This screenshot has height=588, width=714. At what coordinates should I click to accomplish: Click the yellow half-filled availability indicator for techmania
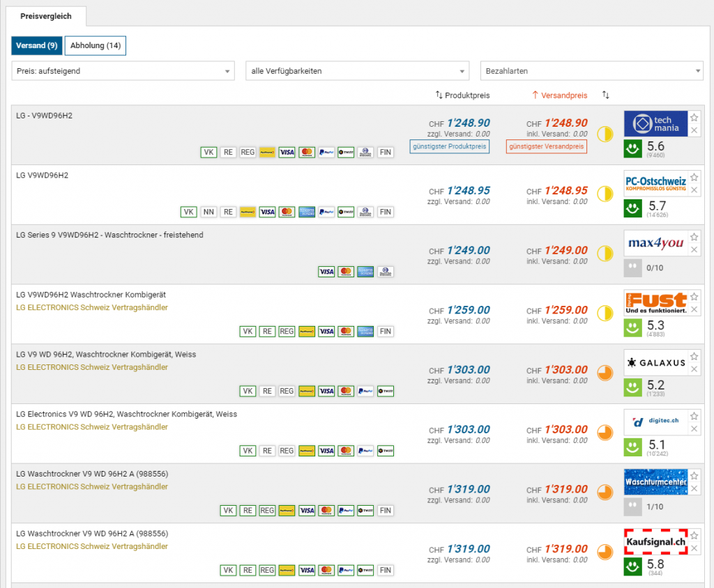click(605, 134)
